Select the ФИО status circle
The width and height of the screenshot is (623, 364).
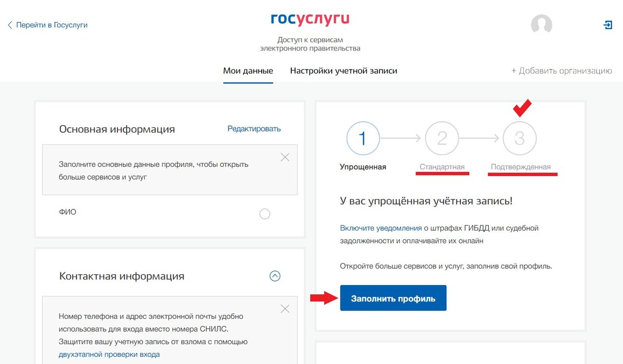click(265, 214)
